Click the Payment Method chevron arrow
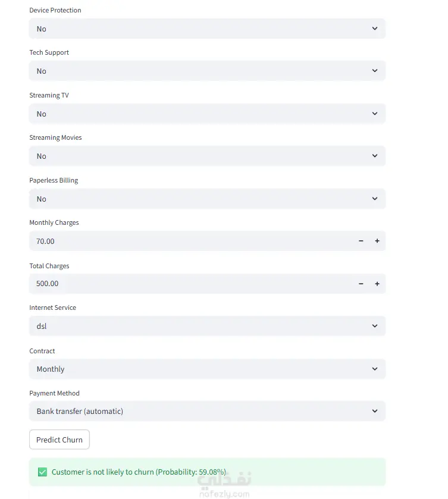448x499 pixels. click(375, 411)
